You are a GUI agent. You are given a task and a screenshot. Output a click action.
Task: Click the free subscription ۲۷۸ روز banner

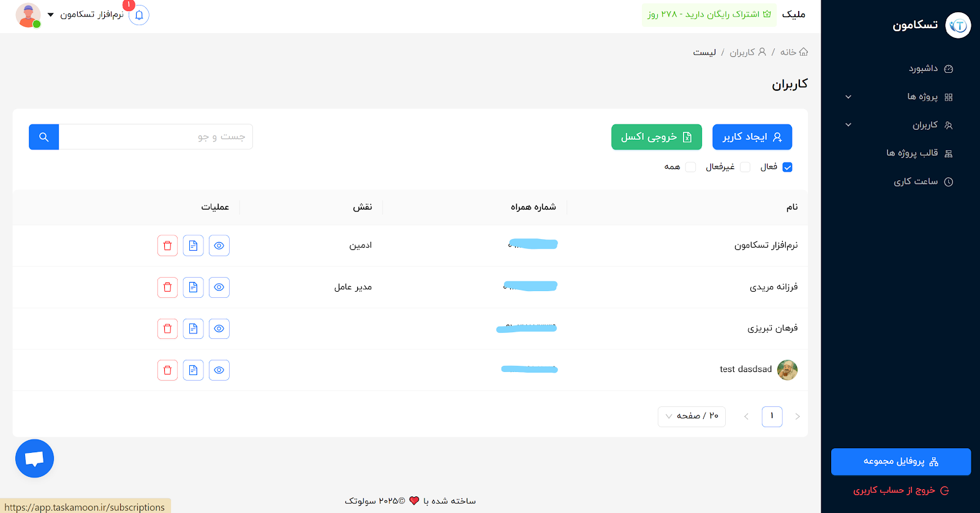click(709, 15)
